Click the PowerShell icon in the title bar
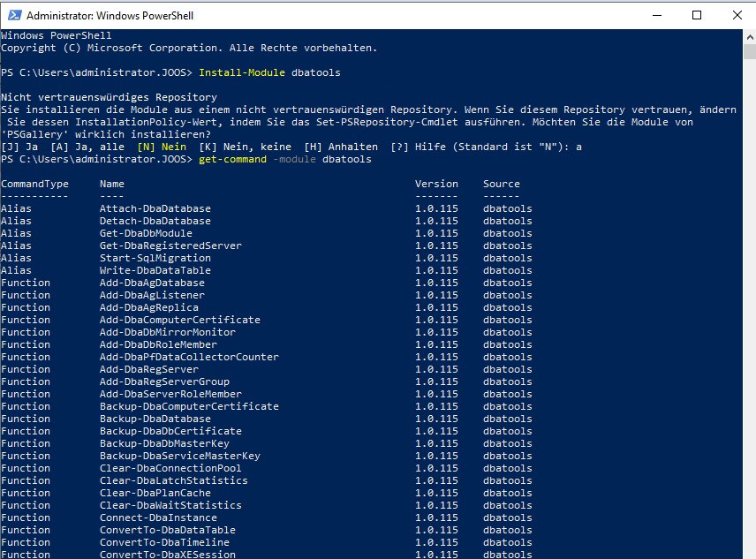The width and height of the screenshot is (756, 559). (13, 15)
